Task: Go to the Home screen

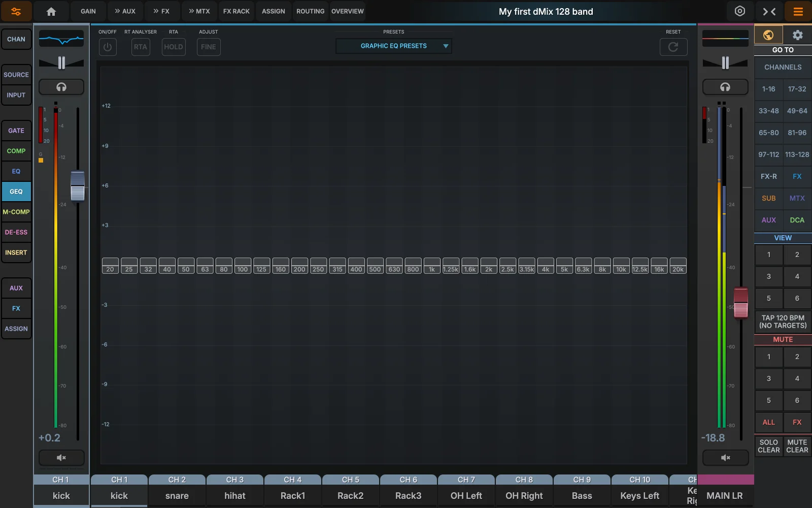Action: coord(51,11)
